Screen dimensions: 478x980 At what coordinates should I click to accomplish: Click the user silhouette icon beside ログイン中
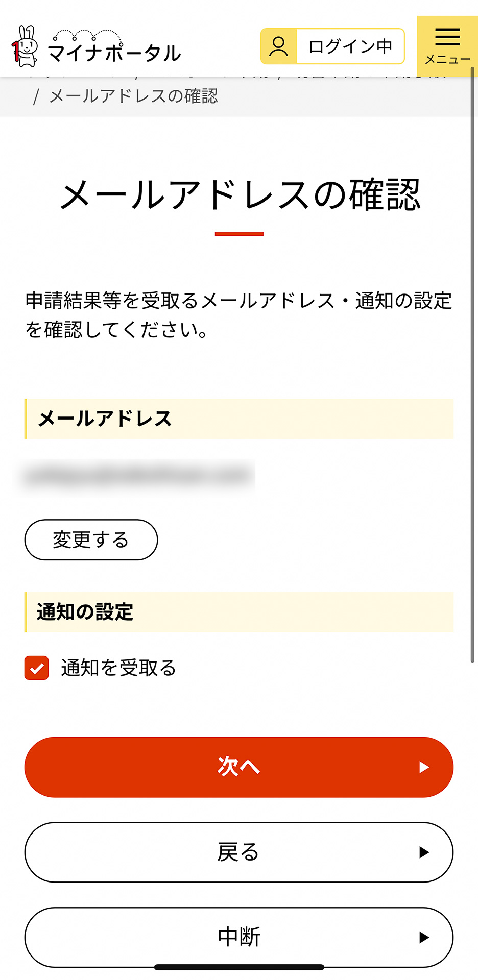click(278, 46)
